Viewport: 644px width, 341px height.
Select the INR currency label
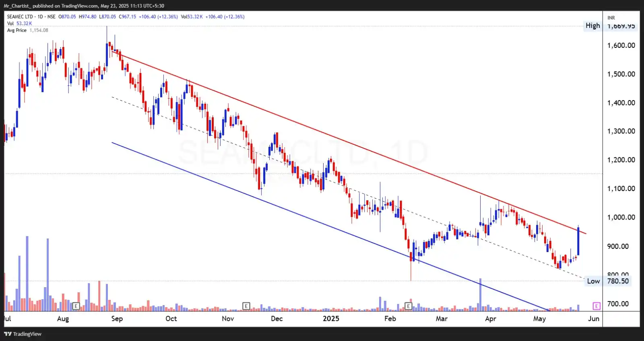click(x=611, y=18)
